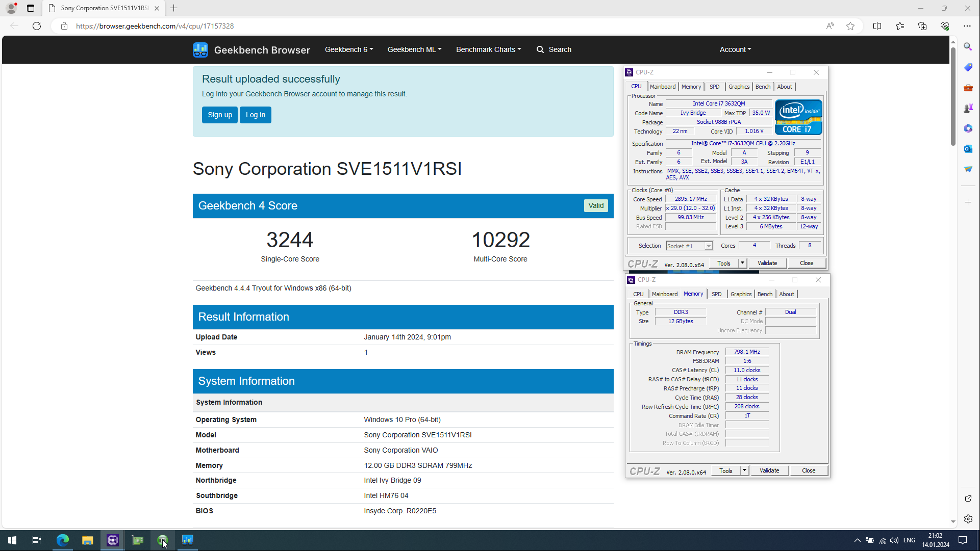Open Edge settings and more menu
980x551 pixels.
967,26
